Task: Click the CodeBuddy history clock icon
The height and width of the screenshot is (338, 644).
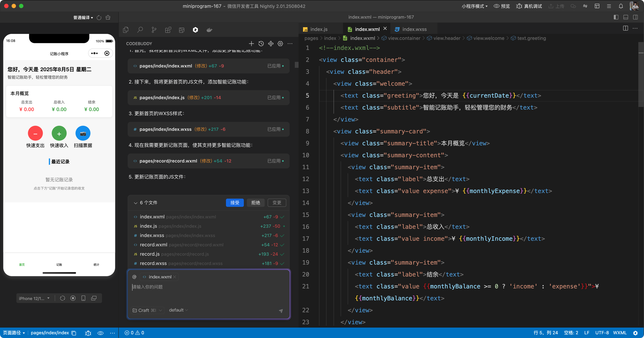Action: tap(261, 44)
